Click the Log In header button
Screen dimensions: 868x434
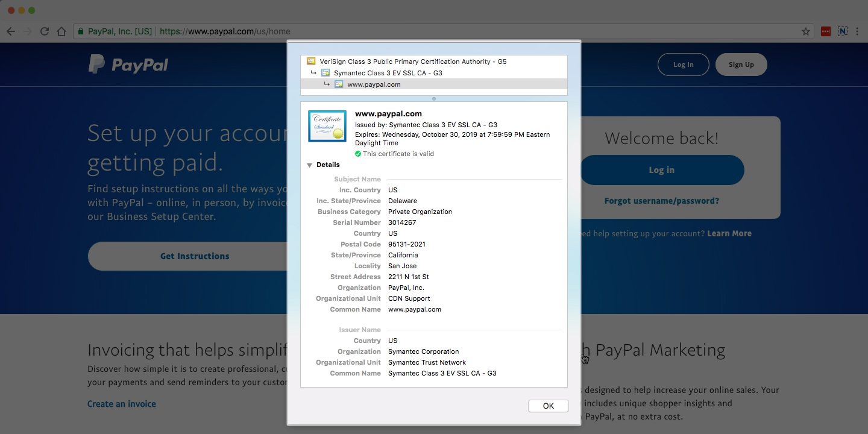coord(683,64)
